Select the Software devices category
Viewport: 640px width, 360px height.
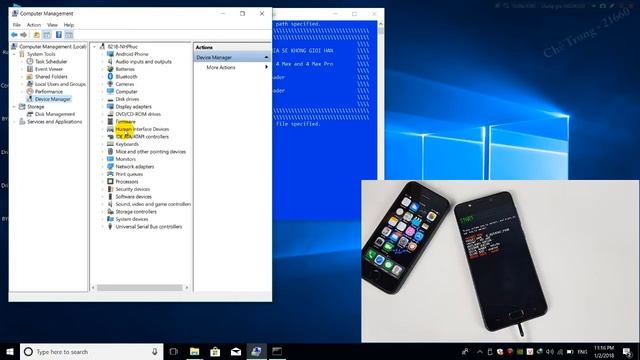(133, 197)
